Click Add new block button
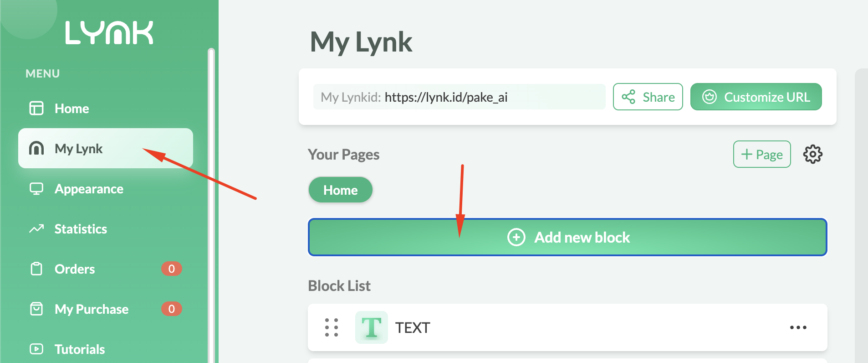The image size is (868, 363). (x=567, y=237)
